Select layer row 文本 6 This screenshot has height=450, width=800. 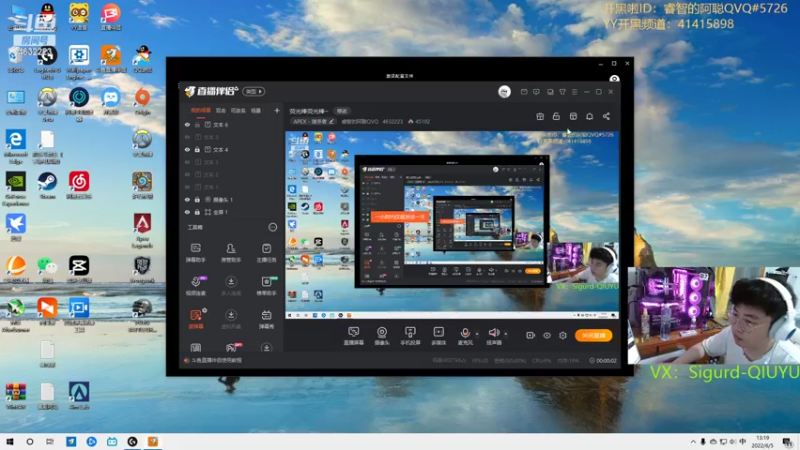pos(232,124)
